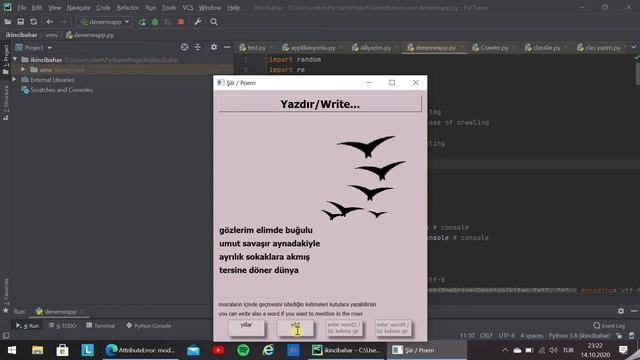Open the Refactor menu
The image size is (640, 360).
pos(128,8)
